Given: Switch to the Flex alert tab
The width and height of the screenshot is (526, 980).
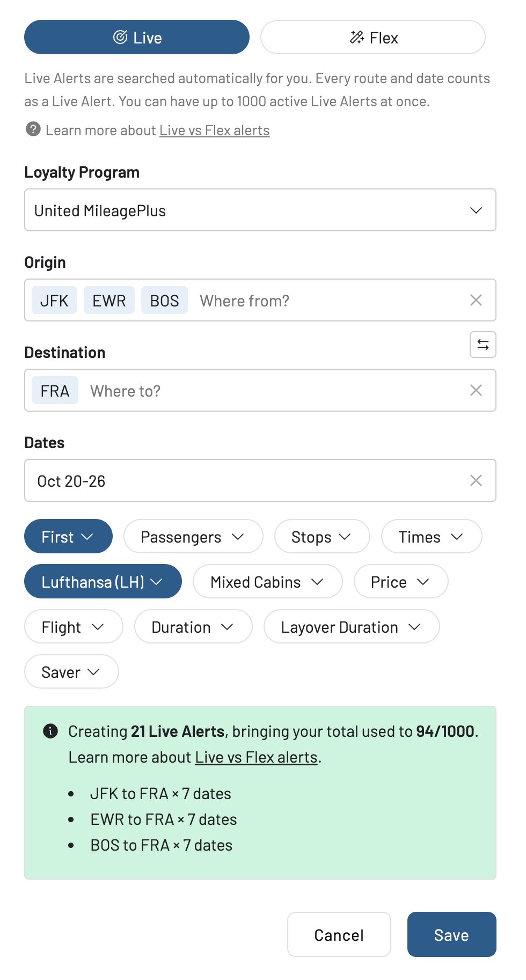Looking at the screenshot, I should [373, 38].
